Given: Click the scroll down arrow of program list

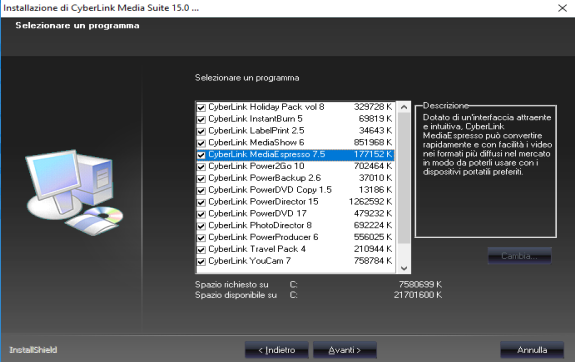Looking at the screenshot, I should (404, 268).
